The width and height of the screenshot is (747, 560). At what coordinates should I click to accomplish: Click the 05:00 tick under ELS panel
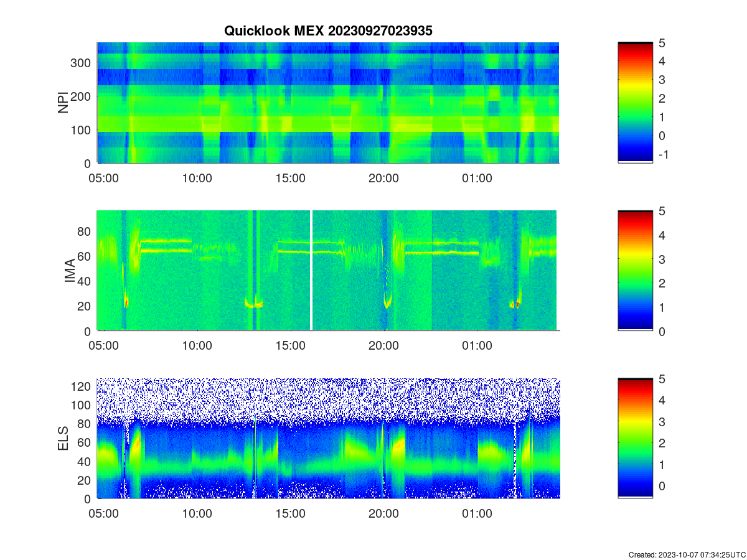tap(104, 514)
